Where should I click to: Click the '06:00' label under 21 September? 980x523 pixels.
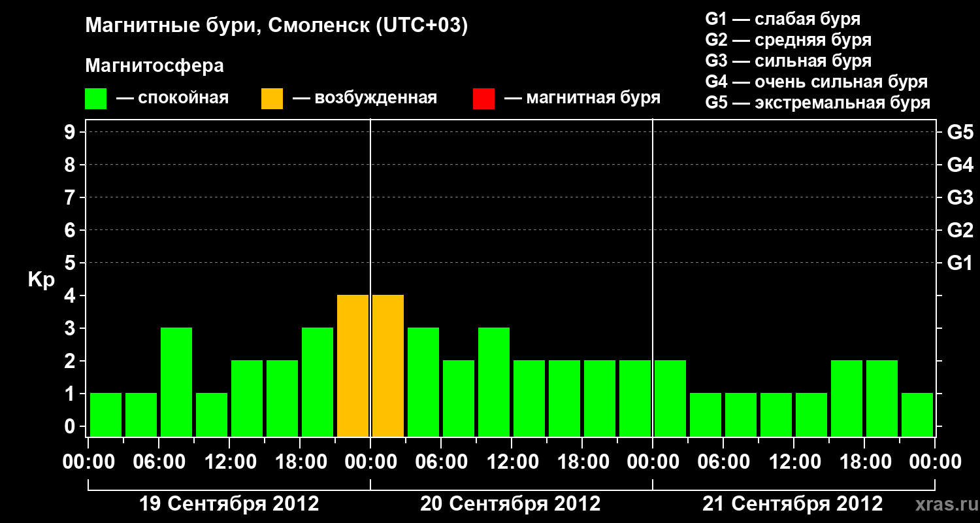coord(724,462)
